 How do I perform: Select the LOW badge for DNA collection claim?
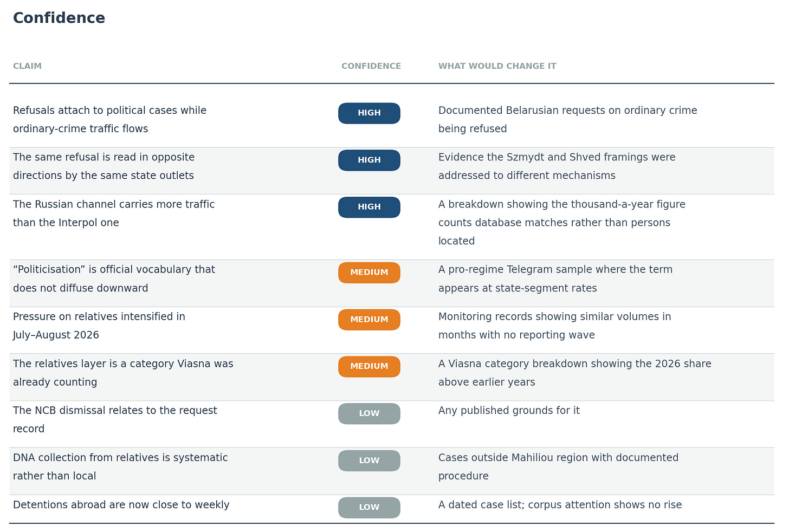point(369,460)
